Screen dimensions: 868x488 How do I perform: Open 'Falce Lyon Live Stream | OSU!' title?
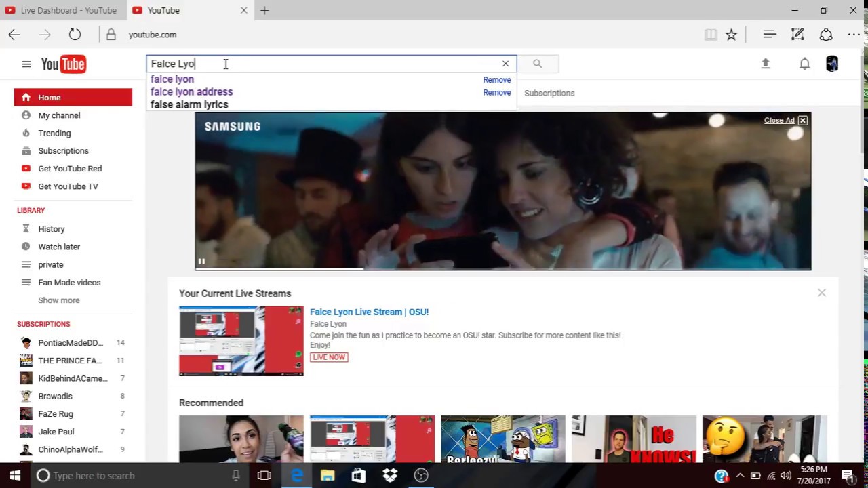click(x=369, y=312)
